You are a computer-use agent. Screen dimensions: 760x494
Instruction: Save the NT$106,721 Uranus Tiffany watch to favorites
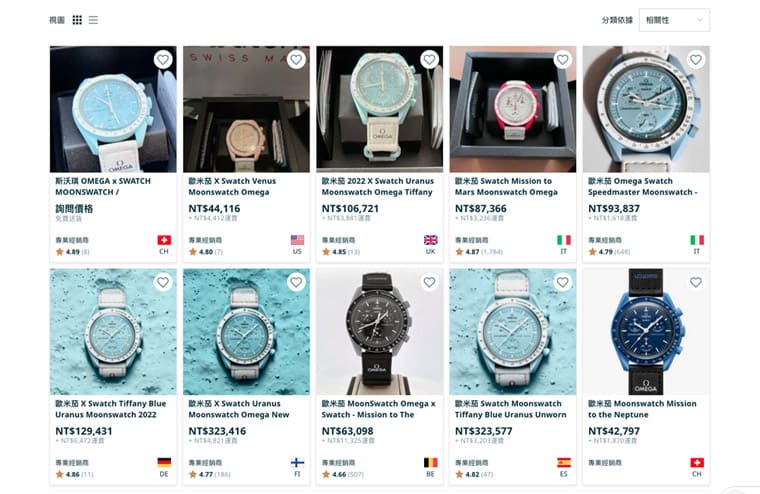click(429, 60)
